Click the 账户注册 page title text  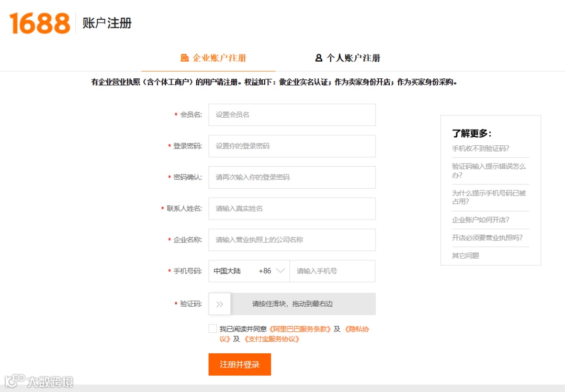[107, 23]
